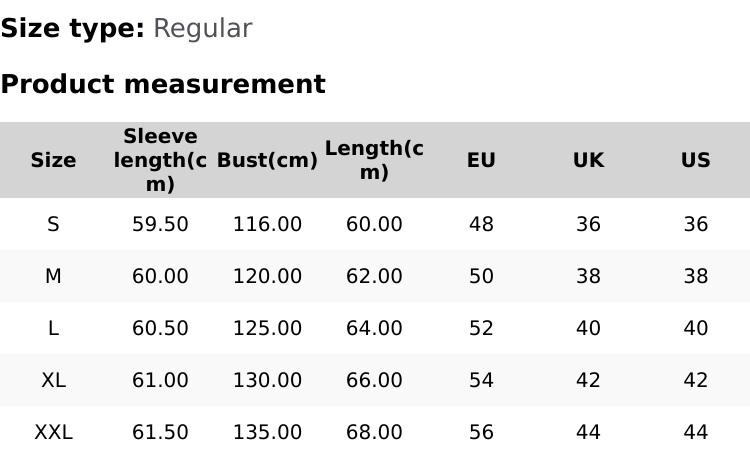
Task: Click EU size 52 cell
Action: [481, 328]
